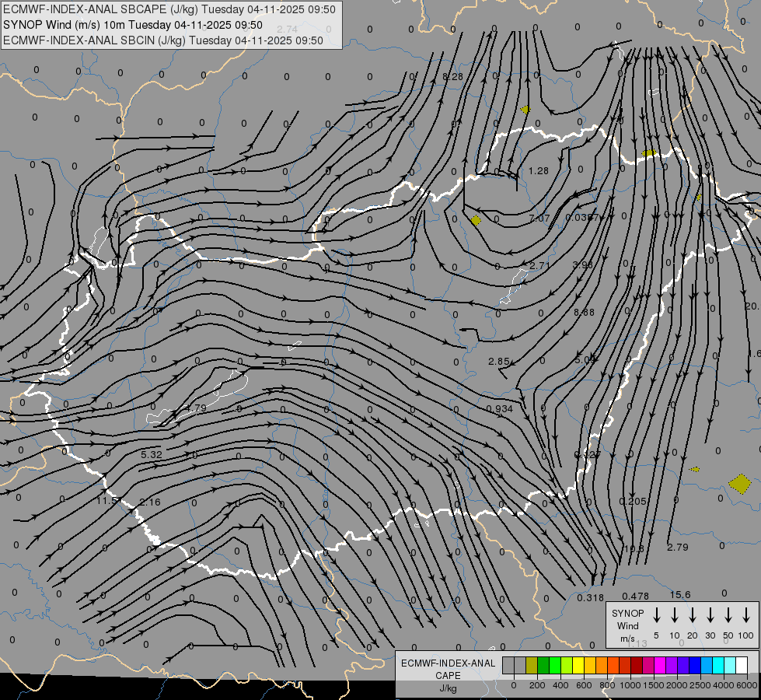761x700 pixels.
Task: Click the 4.79 value near the lake
Action: tap(196, 408)
